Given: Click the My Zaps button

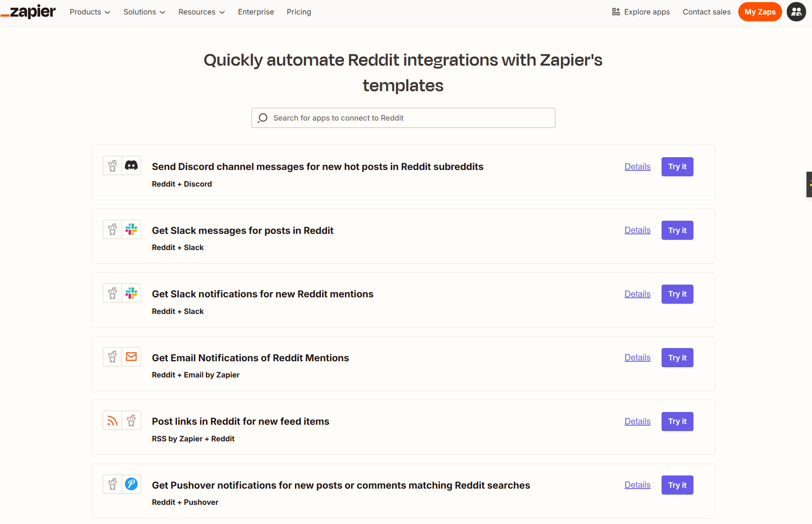Looking at the screenshot, I should coord(760,12).
